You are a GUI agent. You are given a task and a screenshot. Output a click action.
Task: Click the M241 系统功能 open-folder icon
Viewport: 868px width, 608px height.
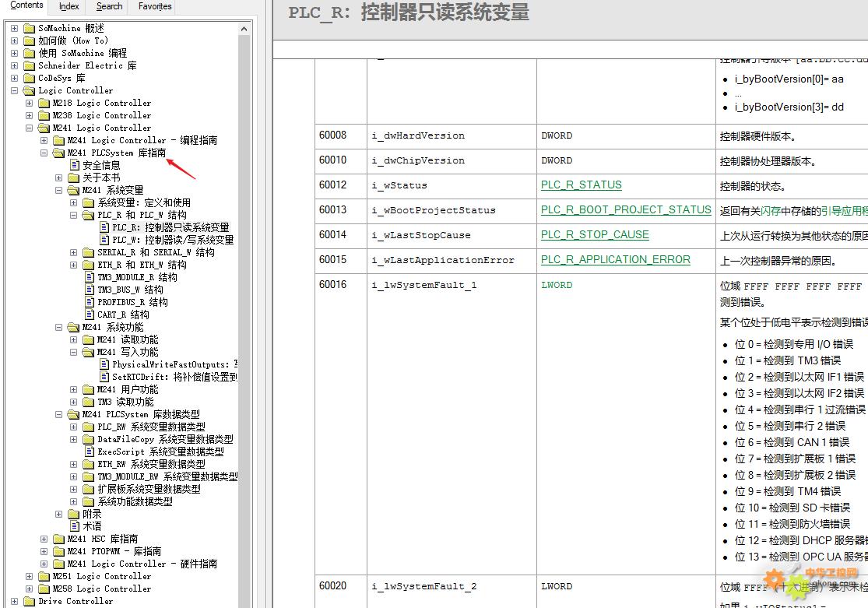pos(74,327)
